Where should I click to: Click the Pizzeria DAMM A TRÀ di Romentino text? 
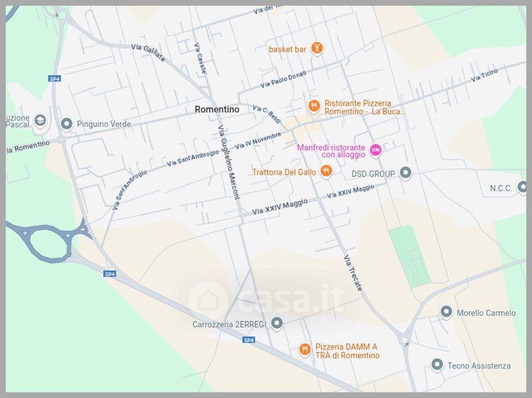(x=347, y=351)
